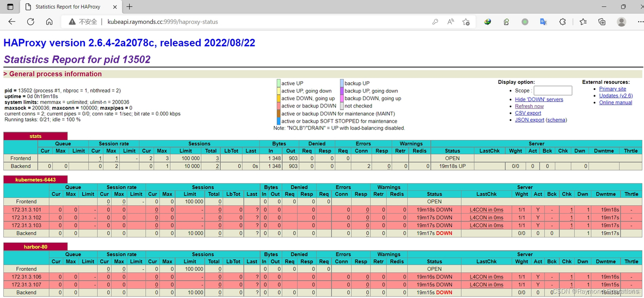Open a new browser tab

click(x=129, y=7)
